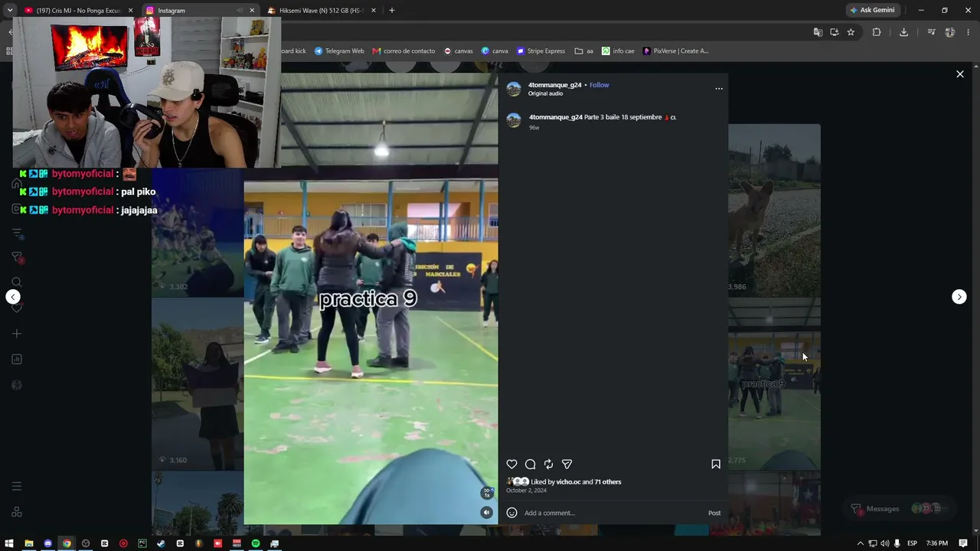The height and width of the screenshot is (551, 980).
Task: Open the Stripe Express bookmark
Action: pyautogui.click(x=541, y=51)
